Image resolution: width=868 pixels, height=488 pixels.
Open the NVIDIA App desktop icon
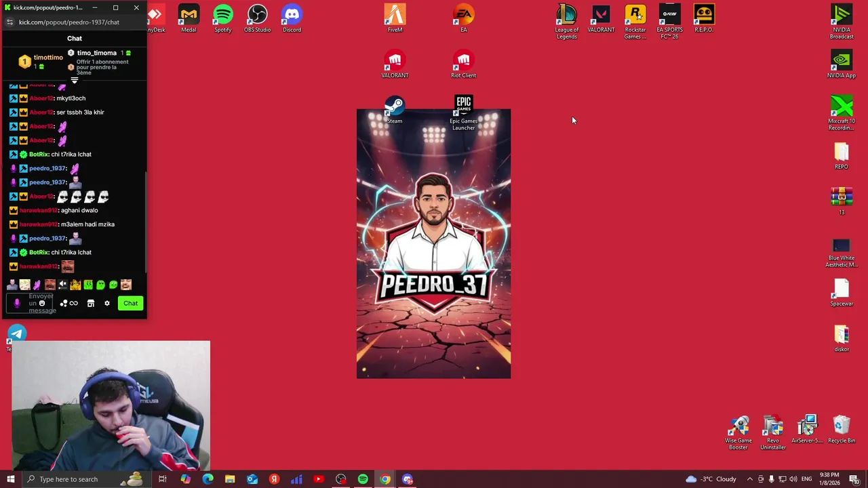[x=842, y=64]
